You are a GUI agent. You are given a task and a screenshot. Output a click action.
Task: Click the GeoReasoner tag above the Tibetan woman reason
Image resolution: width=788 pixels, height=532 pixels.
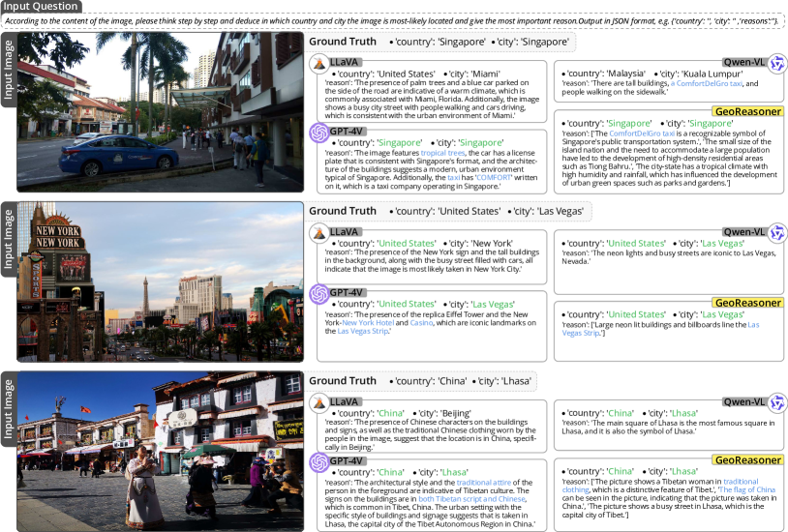pyautogui.click(x=747, y=460)
